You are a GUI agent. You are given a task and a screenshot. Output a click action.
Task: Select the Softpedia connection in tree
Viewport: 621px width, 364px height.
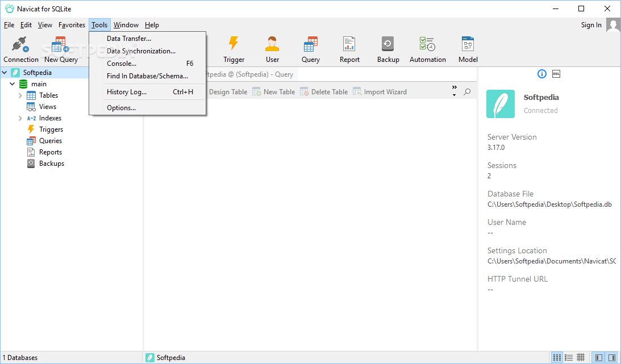click(37, 73)
